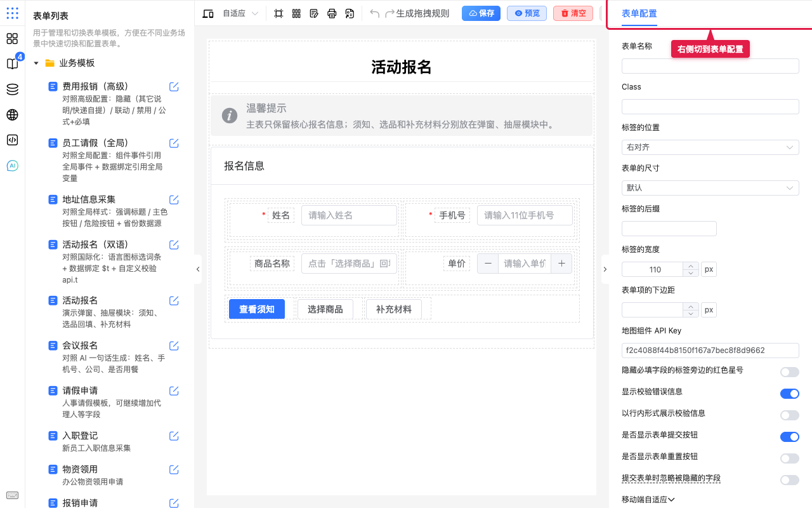The height and width of the screenshot is (508, 812).
Task: Click the grid layout icon in toolbar
Action: coord(296,13)
